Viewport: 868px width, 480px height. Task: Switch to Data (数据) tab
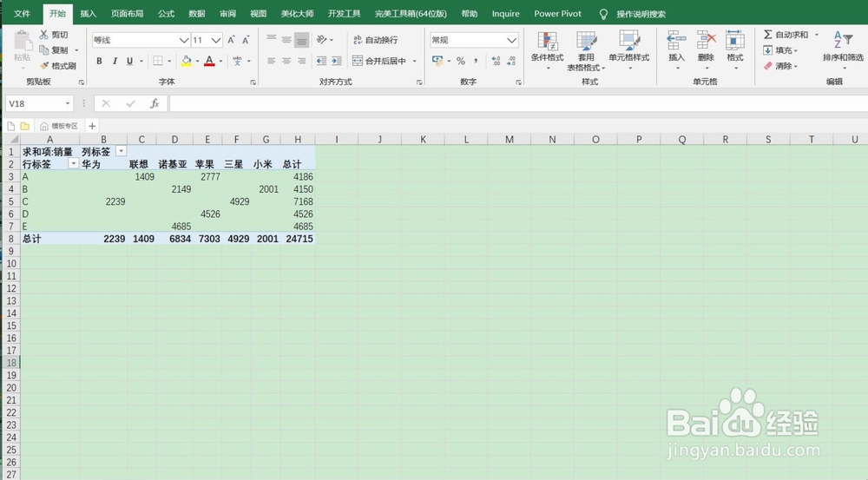(196, 13)
